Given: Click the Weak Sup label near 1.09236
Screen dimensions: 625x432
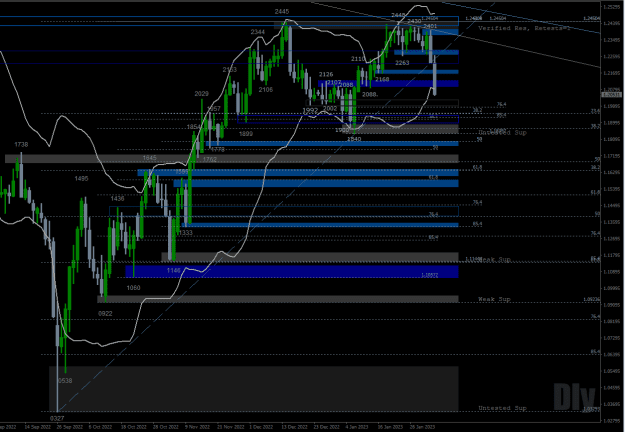Looking at the screenshot, I should click(494, 299).
